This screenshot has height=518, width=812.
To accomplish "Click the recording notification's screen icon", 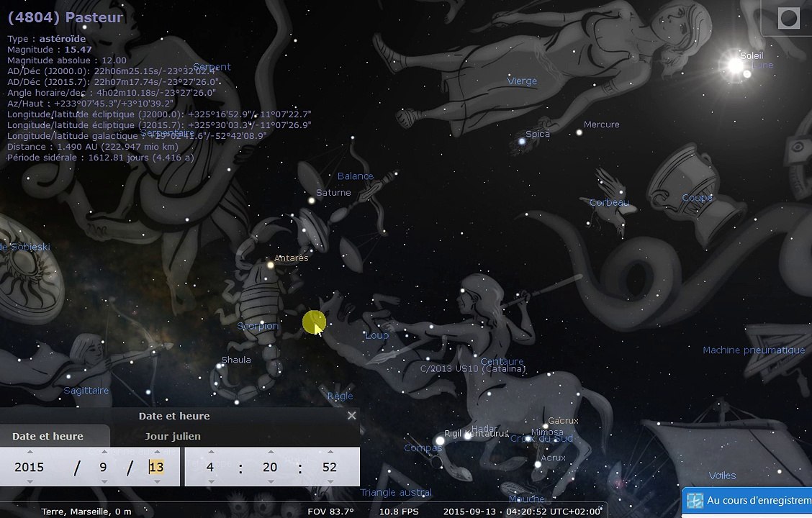I will (x=695, y=501).
